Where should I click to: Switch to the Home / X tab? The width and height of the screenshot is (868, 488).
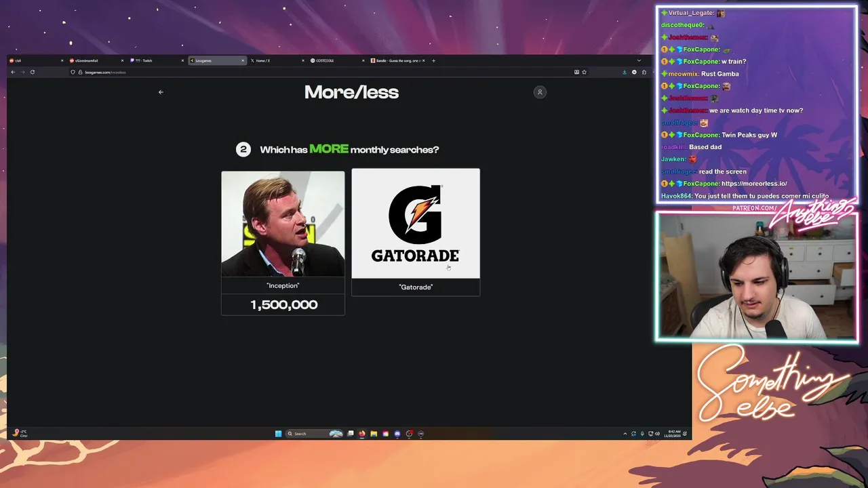tap(276, 60)
